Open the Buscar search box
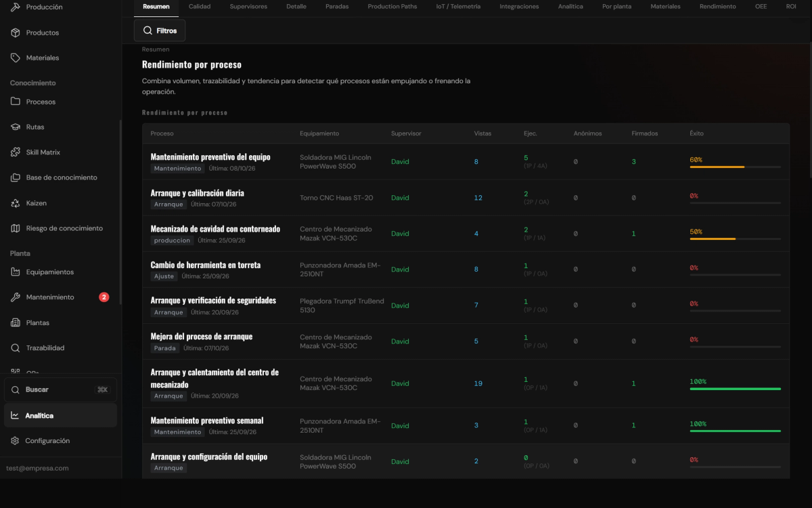This screenshot has height=508, width=812. click(x=60, y=389)
